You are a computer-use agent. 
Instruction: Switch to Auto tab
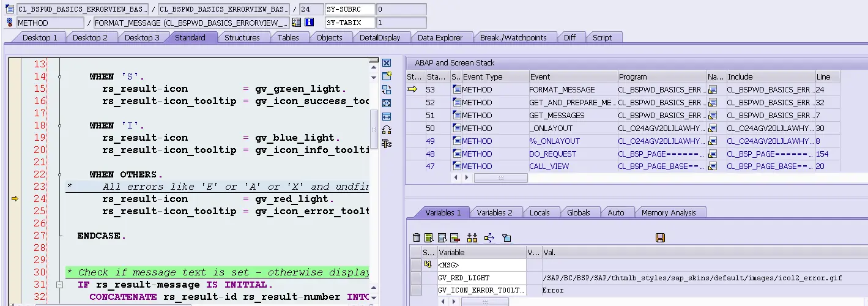tap(616, 212)
